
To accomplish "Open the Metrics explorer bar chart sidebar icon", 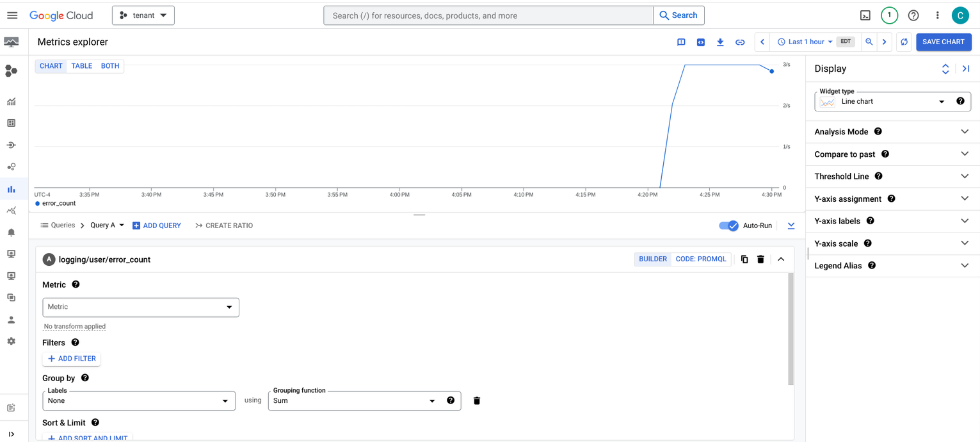I will 11,189.
